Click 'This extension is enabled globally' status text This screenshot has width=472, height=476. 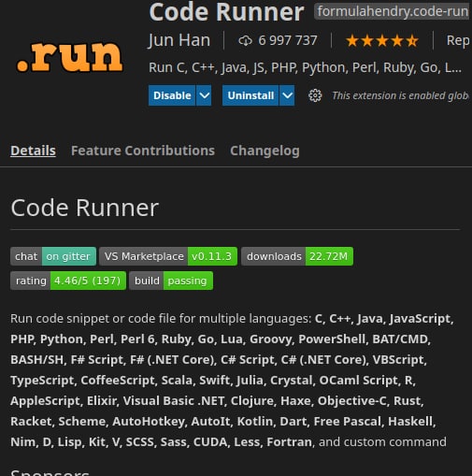[x=400, y=95]
